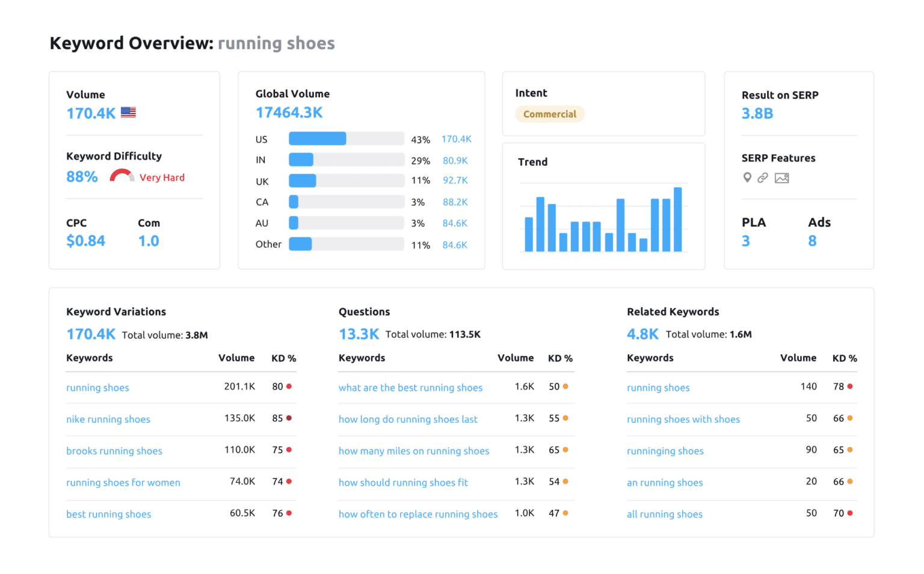Click the red dot beside all running shoes

[850, 513]
